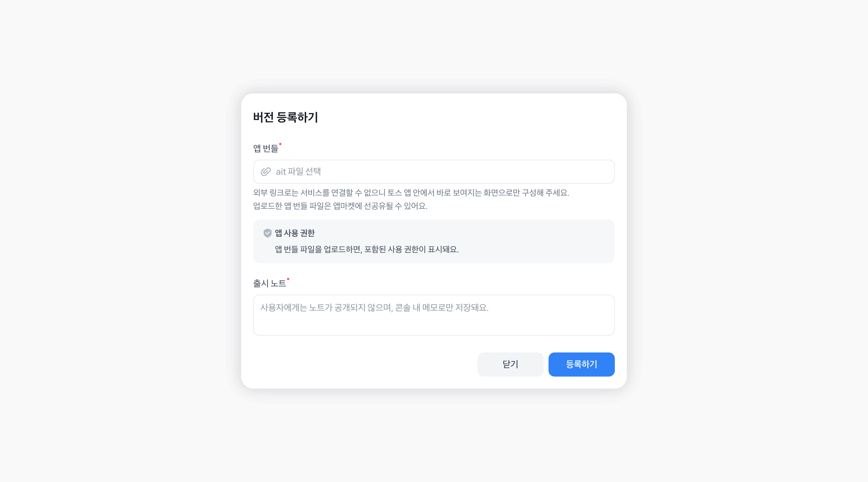The height and width of the screenshot is (482, 868).
Task: Click the "ait 파일 선택" placeholder text
Action: pos(298,172)
